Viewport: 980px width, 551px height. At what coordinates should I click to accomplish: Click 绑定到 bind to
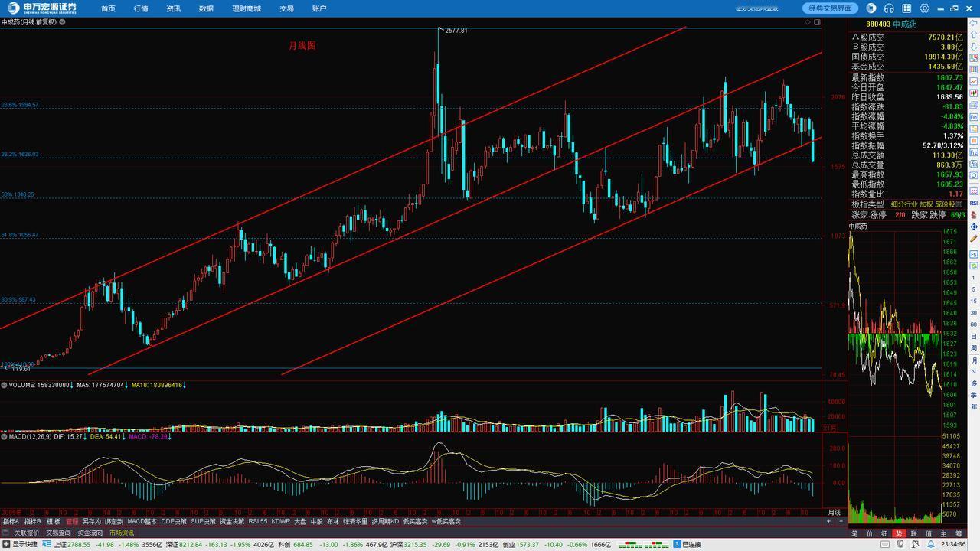[114, 521]
